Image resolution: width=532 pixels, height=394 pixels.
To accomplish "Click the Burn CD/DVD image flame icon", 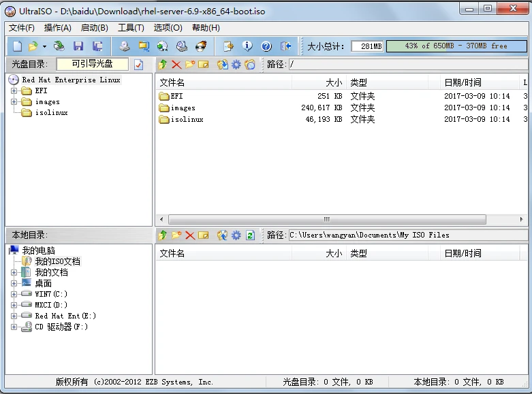I will [201, 46].
